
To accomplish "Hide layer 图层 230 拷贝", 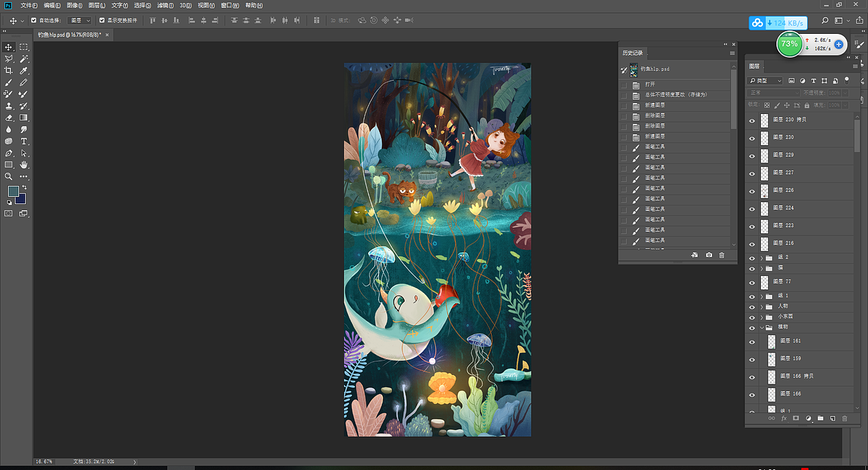I will 751,121.
